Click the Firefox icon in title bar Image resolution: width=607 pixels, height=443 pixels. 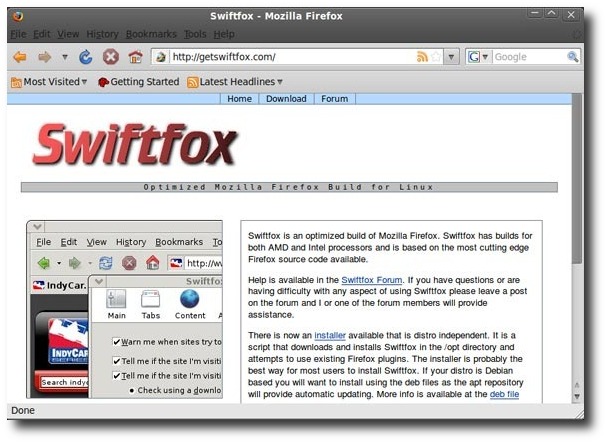(18, 16)
